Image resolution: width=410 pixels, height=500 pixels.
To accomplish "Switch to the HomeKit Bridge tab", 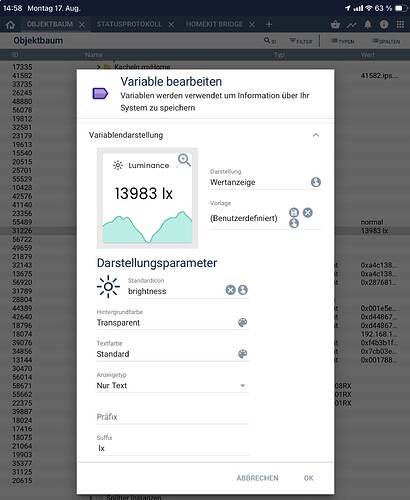I will [x=214, y=24].
